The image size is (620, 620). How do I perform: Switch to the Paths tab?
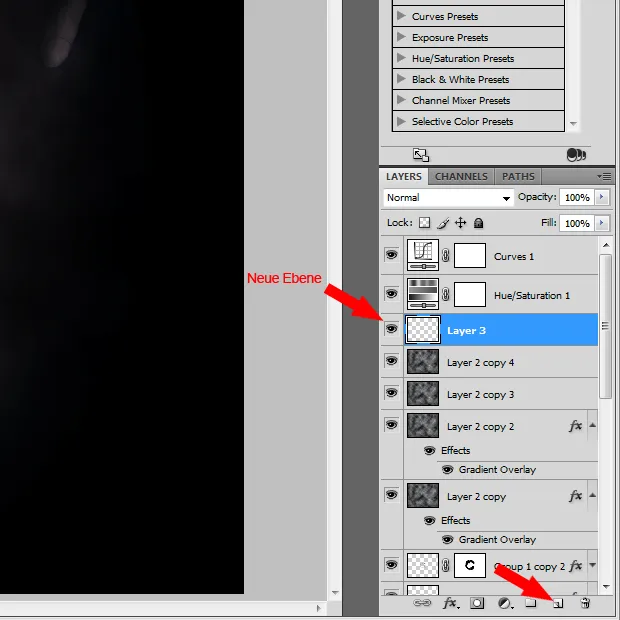pyautogui.click(x=518, y=176)
